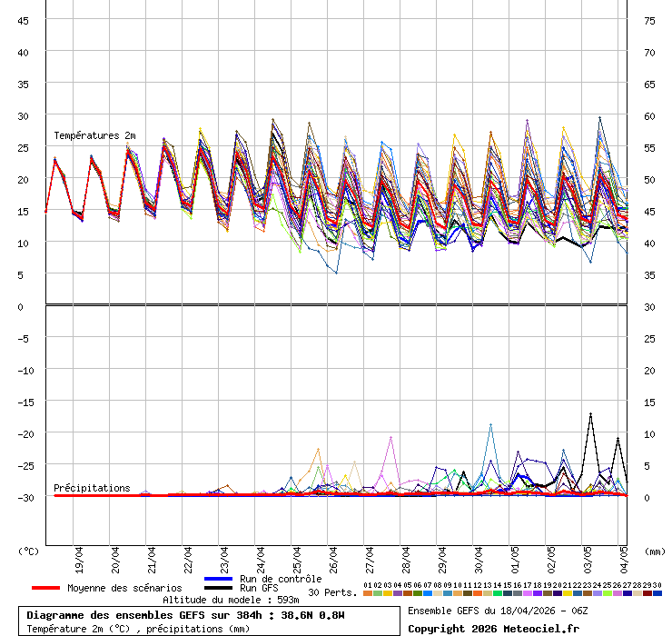This screenshot has width=672, height=636.
Task: Pick the violet swatch labeled 17
Action: (527, 593)
